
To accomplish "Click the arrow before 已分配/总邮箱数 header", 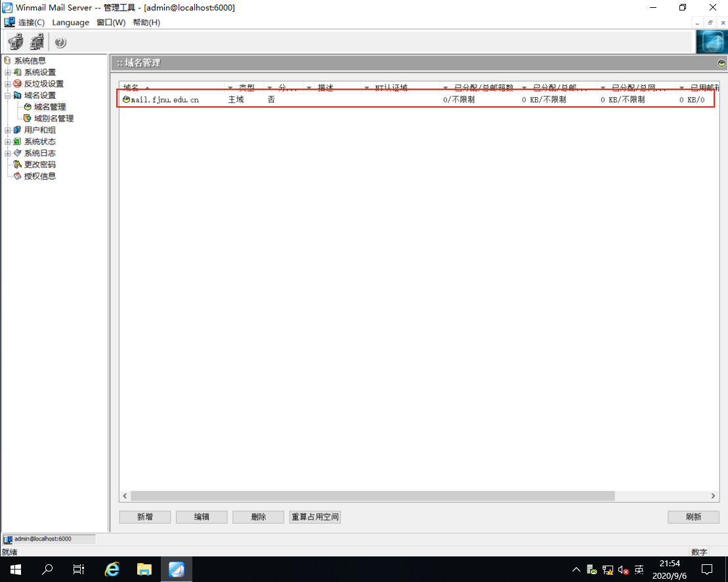I will [446, 88].
